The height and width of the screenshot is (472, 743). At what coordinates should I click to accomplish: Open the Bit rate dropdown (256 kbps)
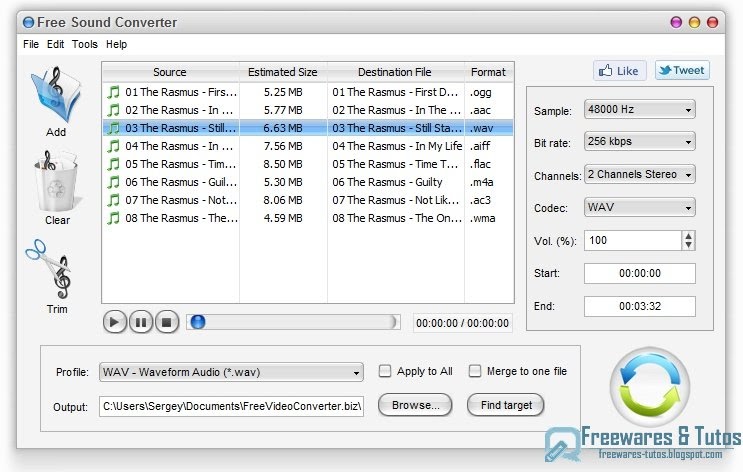coord(640,142)
